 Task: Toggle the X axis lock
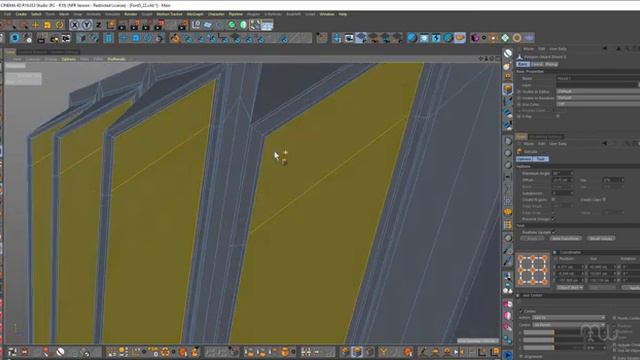pyautogui.click(x=75, y=25)
